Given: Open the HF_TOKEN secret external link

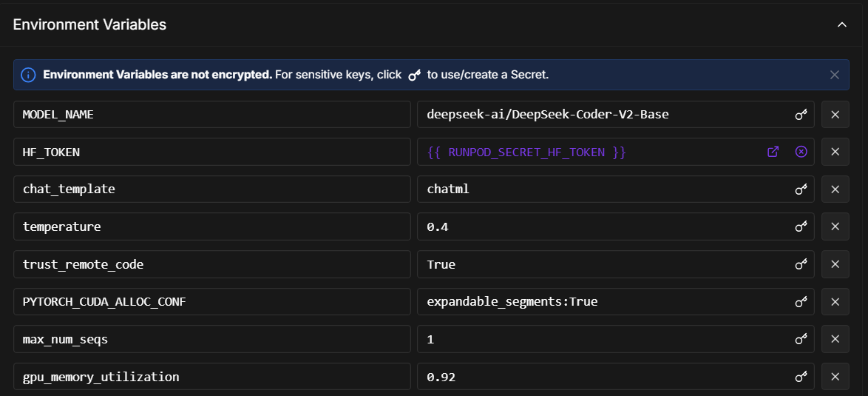Looking at the screenshot, I should click(x=773, y=152).
